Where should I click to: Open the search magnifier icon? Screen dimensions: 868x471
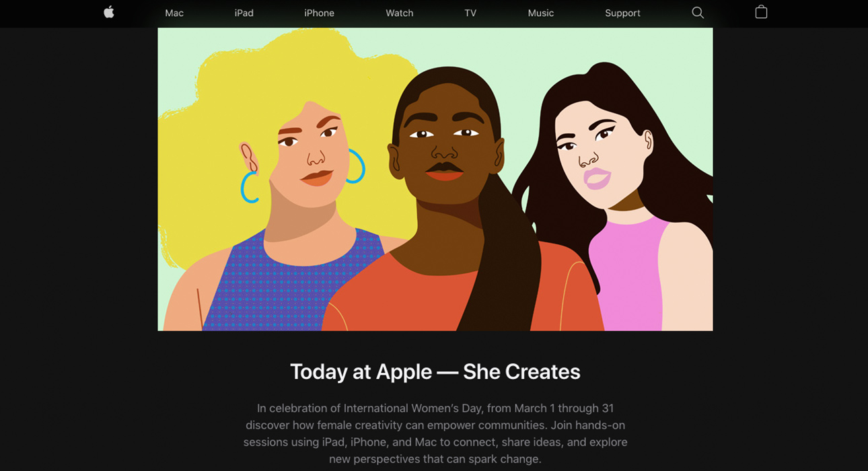point(698,13)
